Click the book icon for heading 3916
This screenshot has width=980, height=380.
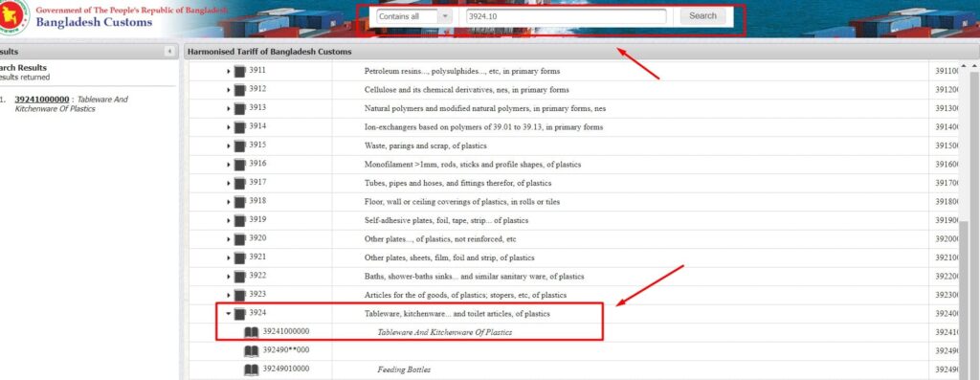240,165
